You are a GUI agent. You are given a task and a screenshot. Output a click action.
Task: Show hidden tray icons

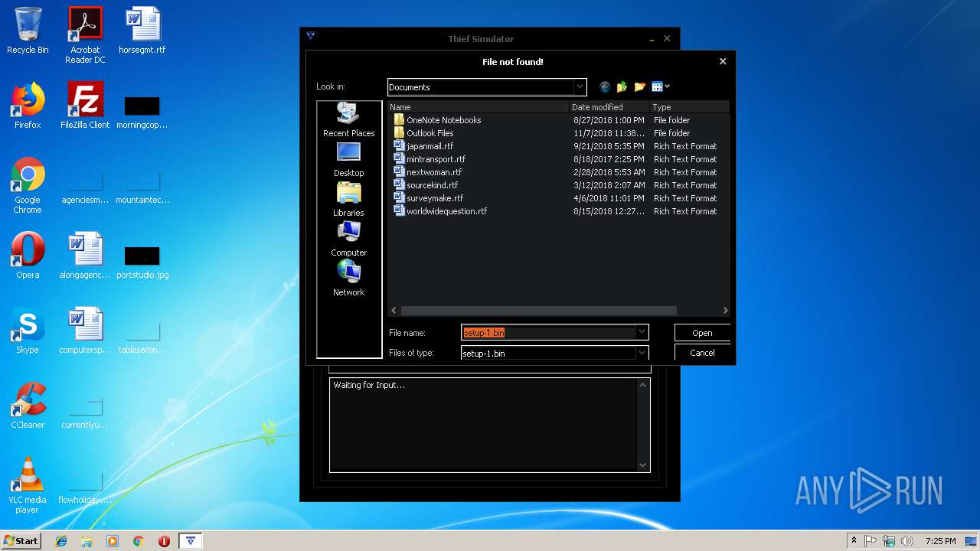tap(854, 541)
